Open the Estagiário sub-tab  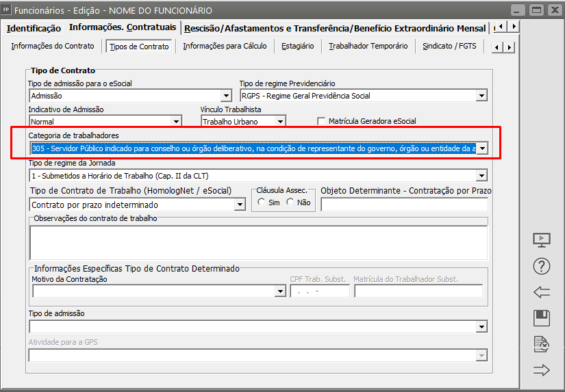[297, 47]
